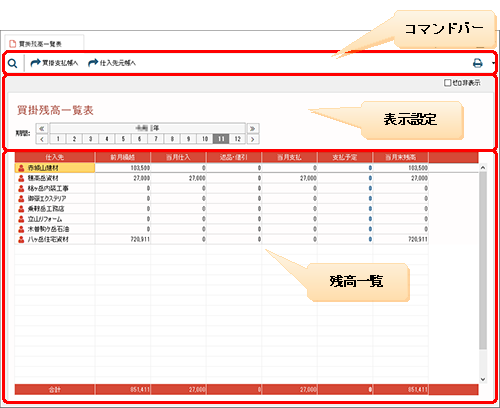Jump to next year with double-right arrow
The width and height of the screenshot is (500, 408).
(x=253, y=128)
